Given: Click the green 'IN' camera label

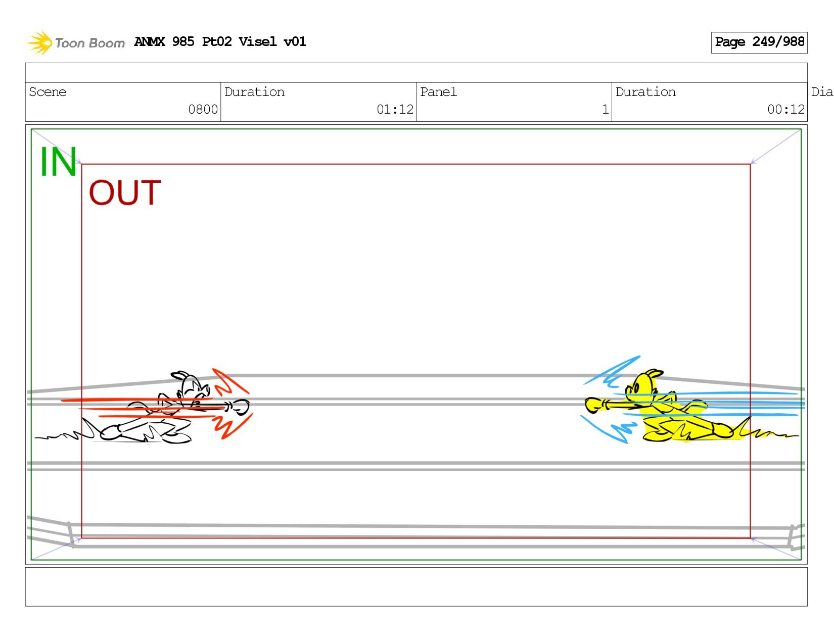Looking at the screenshot, I should 58,162.
